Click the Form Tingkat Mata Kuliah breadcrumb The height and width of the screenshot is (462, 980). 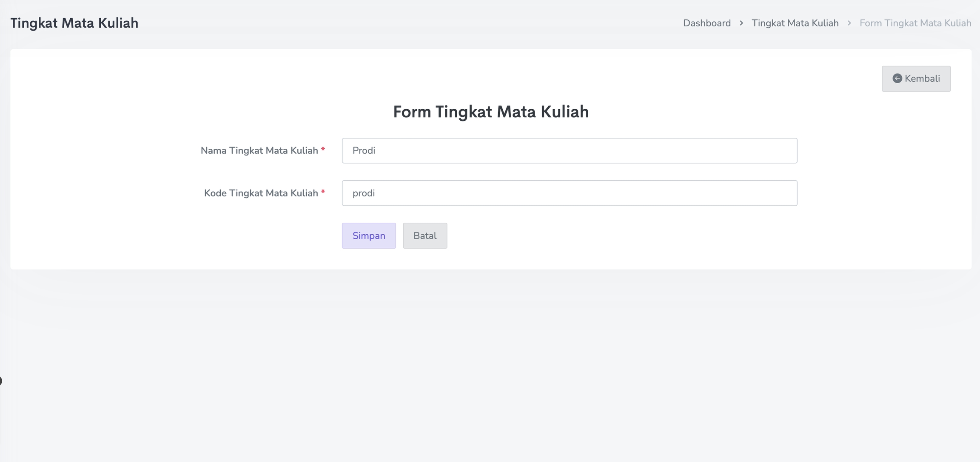(915, 23)
